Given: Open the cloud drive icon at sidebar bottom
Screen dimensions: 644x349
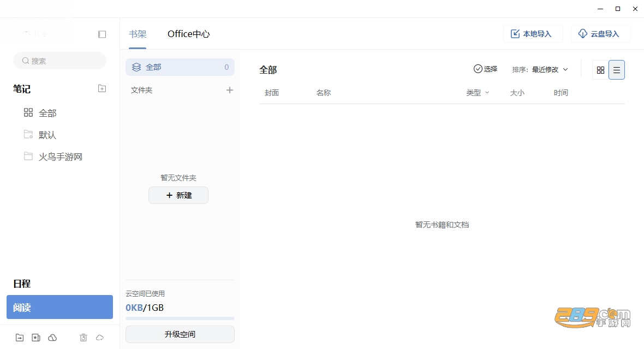Looking at the screenshot, I should pos(52,338).
